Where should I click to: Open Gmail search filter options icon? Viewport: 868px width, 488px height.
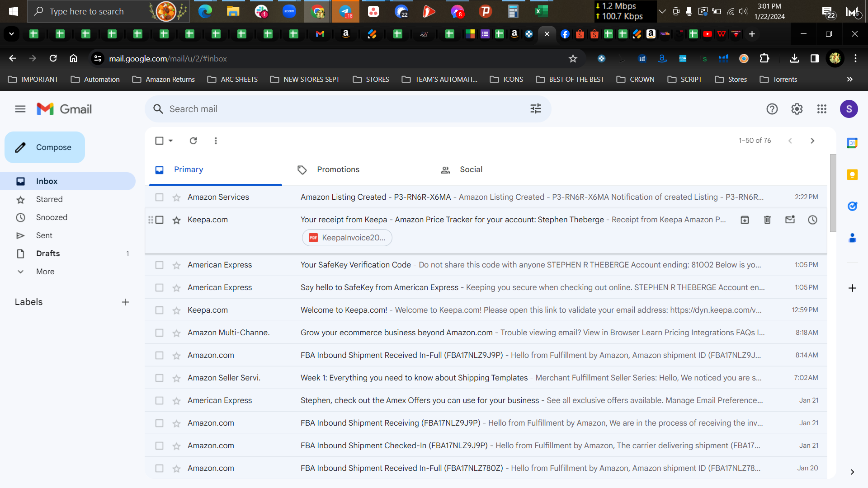click(x=536, y=109)
